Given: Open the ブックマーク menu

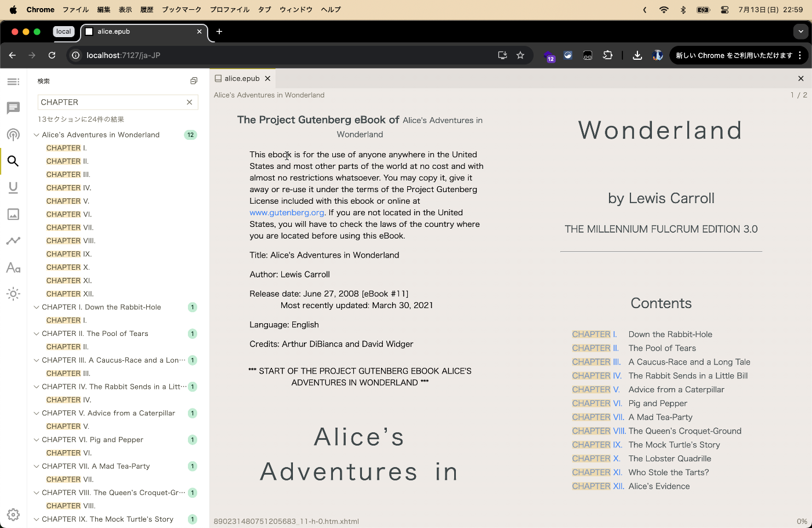Looking at the screenshot, I should click(182, 10).
